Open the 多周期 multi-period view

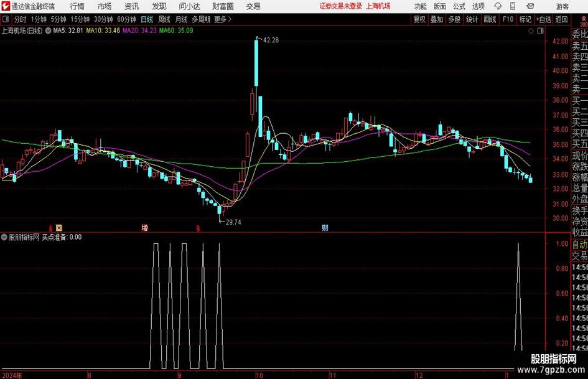pos(201,19)
